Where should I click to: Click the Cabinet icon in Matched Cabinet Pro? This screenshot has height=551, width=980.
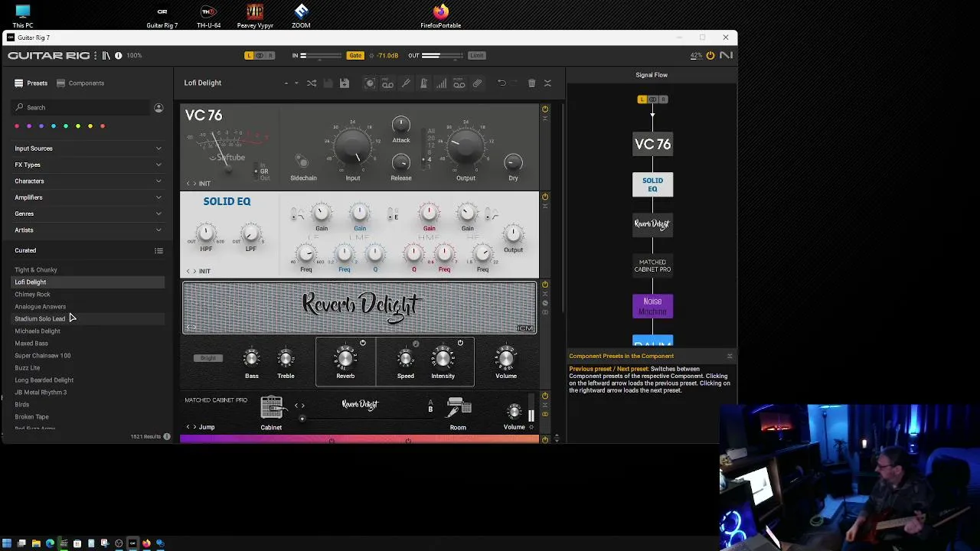(271, 407)
